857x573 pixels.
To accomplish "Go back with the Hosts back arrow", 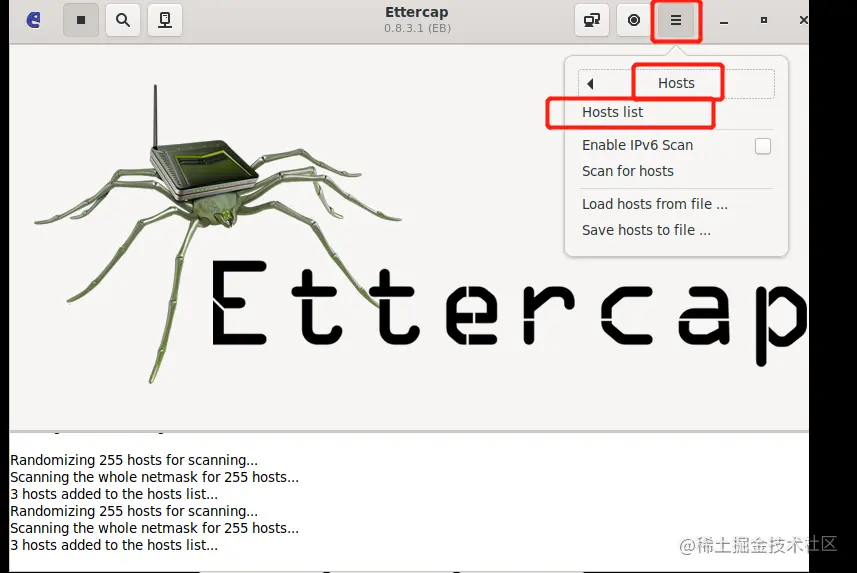I will pyautogui.click(x=590, y=84).
